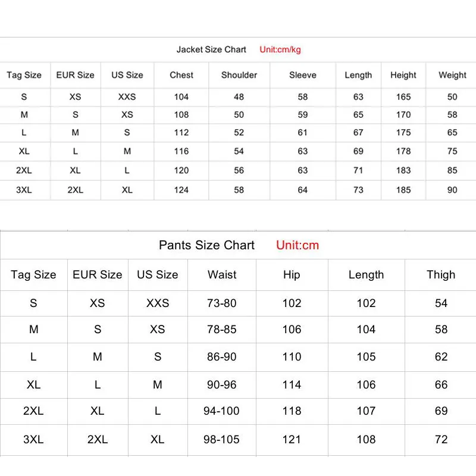Click the Height column header

(x=403, y=75)
